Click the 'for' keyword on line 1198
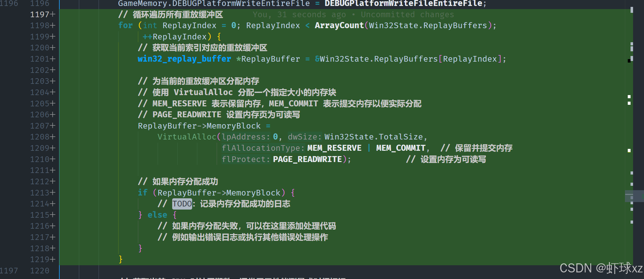 pyautogui.click(x=126, y=25)
